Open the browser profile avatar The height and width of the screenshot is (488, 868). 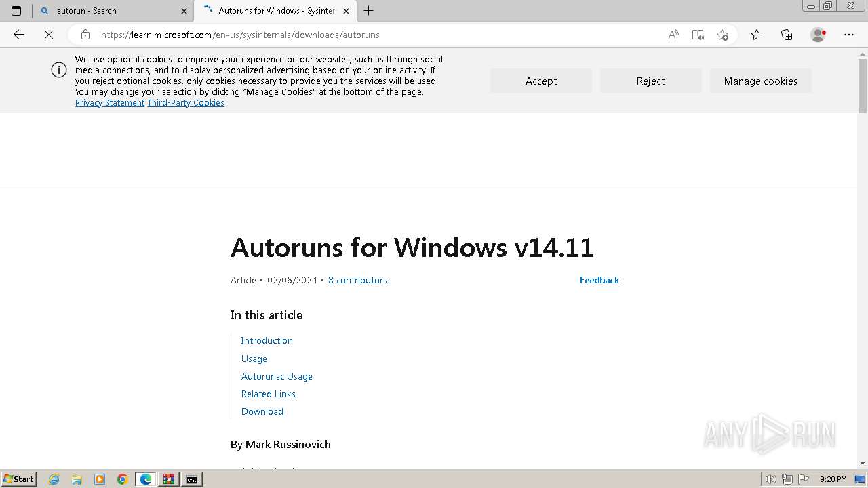click(x=818, y=35)
